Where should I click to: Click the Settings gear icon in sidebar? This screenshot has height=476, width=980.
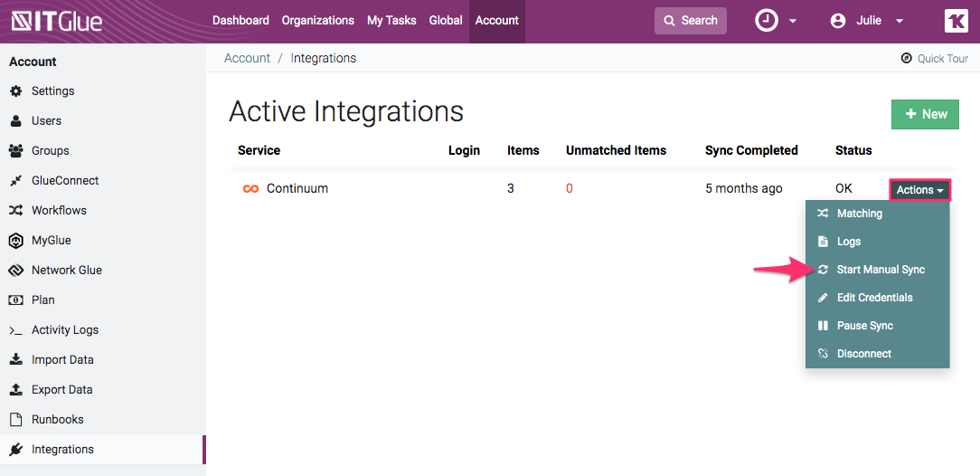click(x=16, y=91)
